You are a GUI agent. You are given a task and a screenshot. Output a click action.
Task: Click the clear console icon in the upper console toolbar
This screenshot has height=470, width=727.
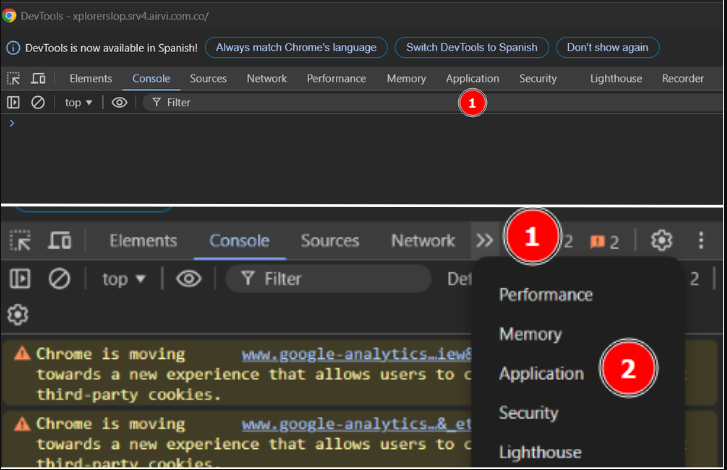[x=38, y=102]
